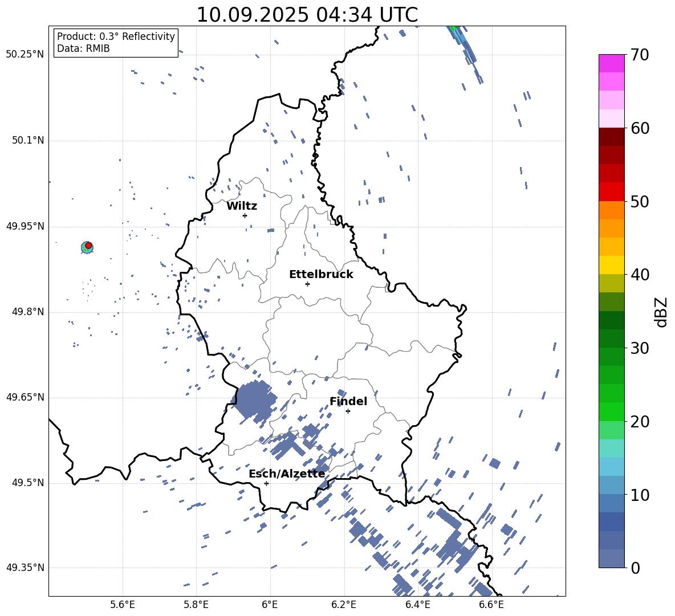The height and width of the screenshot is (616, 675).
Task: Click the 49.8°N latitude tick label
Action: [x=27, y=312]
